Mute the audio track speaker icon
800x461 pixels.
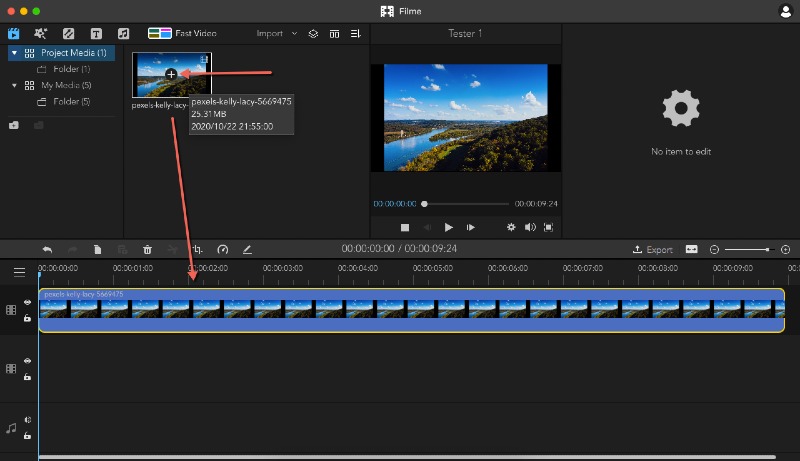(x=28, y=420)
